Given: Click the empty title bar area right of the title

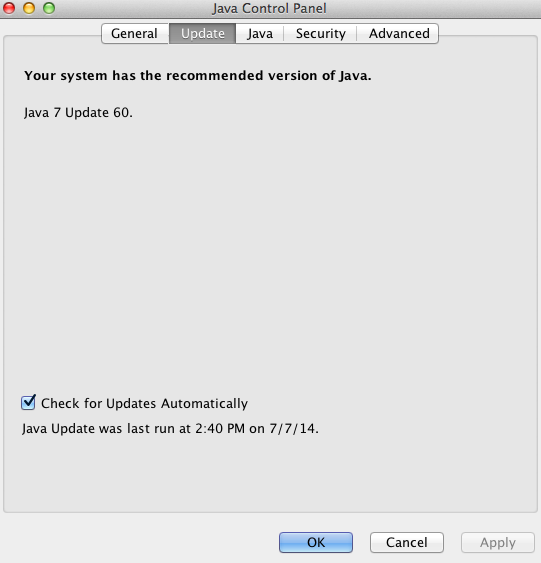Looking at the screenshot, I should tap(431, 8).
